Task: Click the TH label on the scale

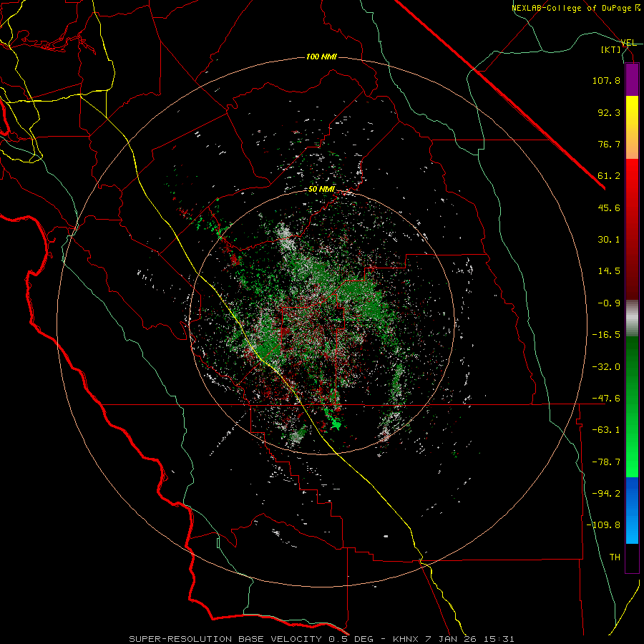Action: coord(615,557)
